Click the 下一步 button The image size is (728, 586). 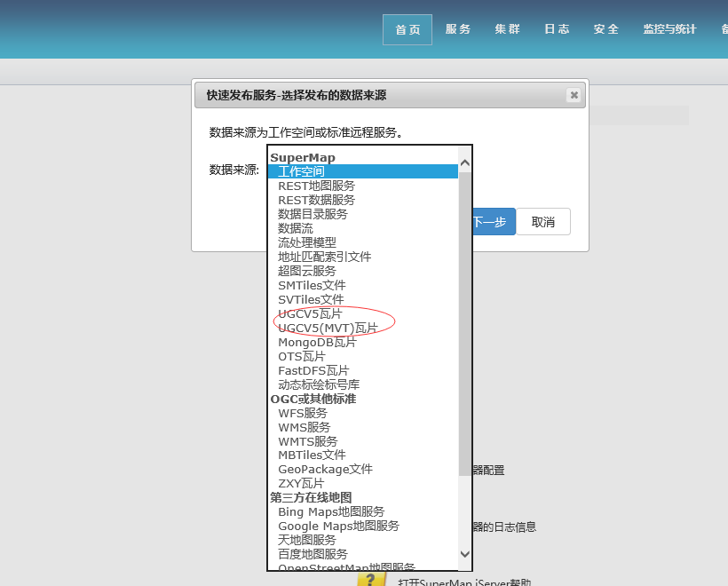(x=494, y=221)
